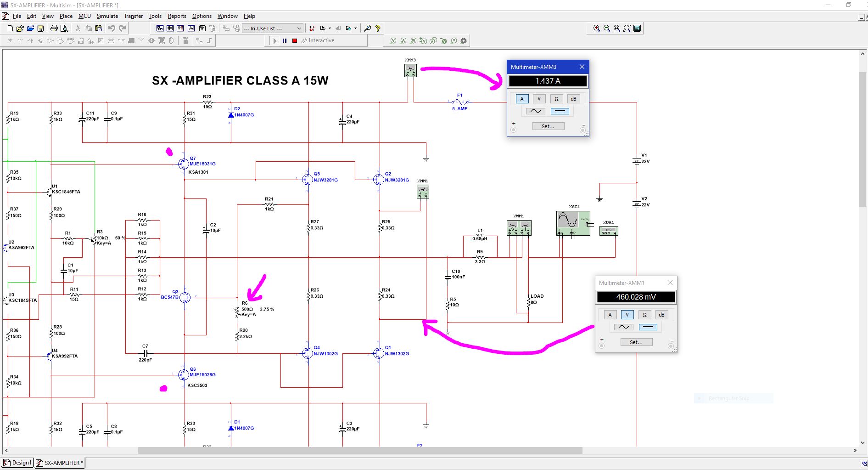Select ammeter mode in Multimeter-XMM1
The height and width of the screenshot is (470, 868).
point(610,315)
